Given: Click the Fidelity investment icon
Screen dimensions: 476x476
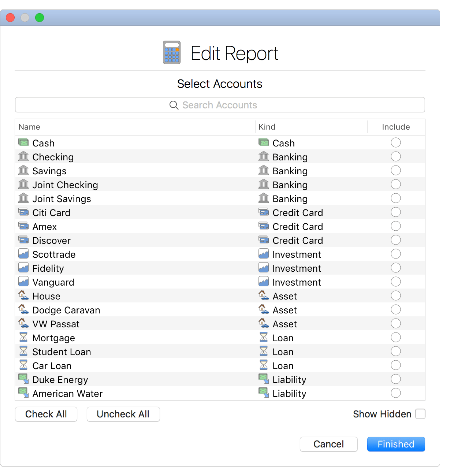Looking at the screenshot, I should (x=23, y=268).
